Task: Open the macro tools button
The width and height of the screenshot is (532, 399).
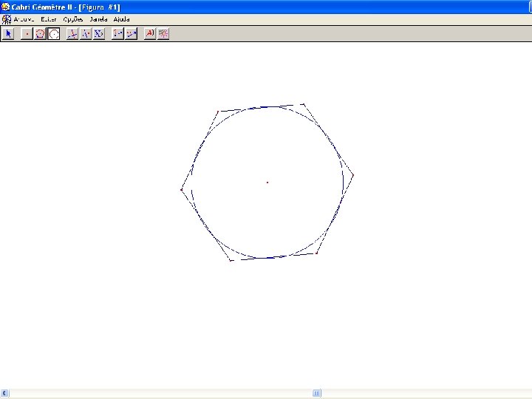Action: pos(99,33)
